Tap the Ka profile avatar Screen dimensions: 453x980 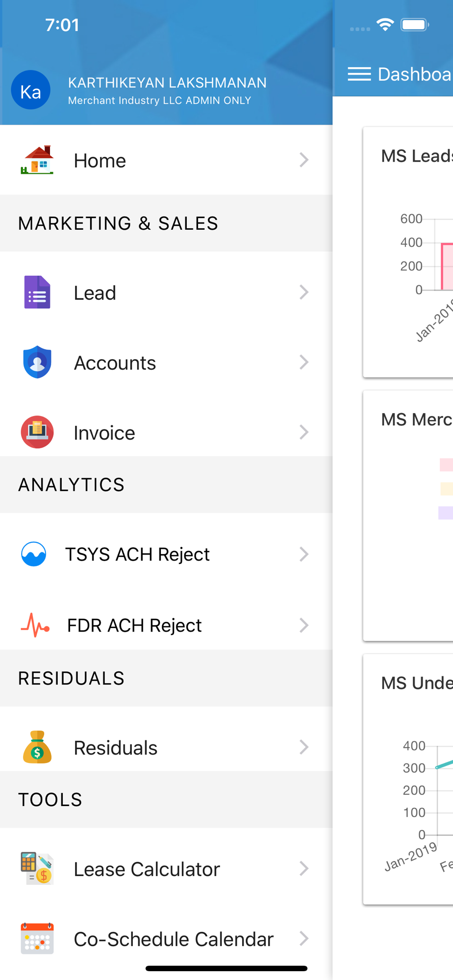coord(31,91)
